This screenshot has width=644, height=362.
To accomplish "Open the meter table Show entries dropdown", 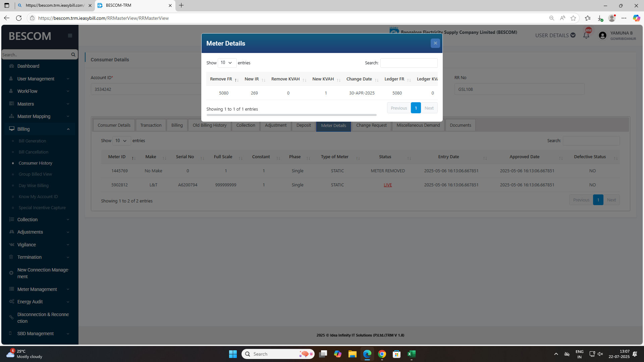I will [x=121, y=141].
